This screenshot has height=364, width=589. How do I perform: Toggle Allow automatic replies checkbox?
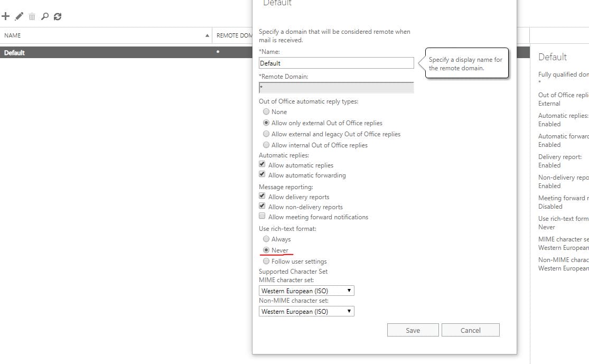pos(262,165)
